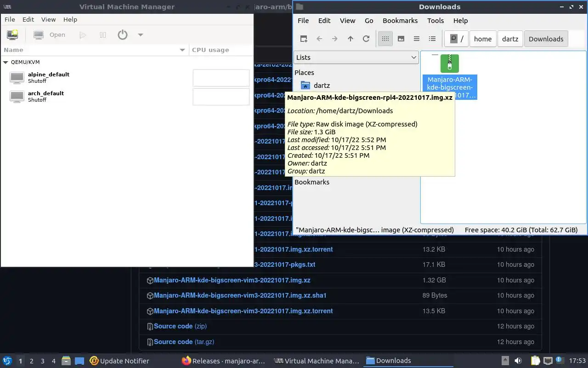
Task: Go back in Downloads file manager
Action: (x=319, y=39)
